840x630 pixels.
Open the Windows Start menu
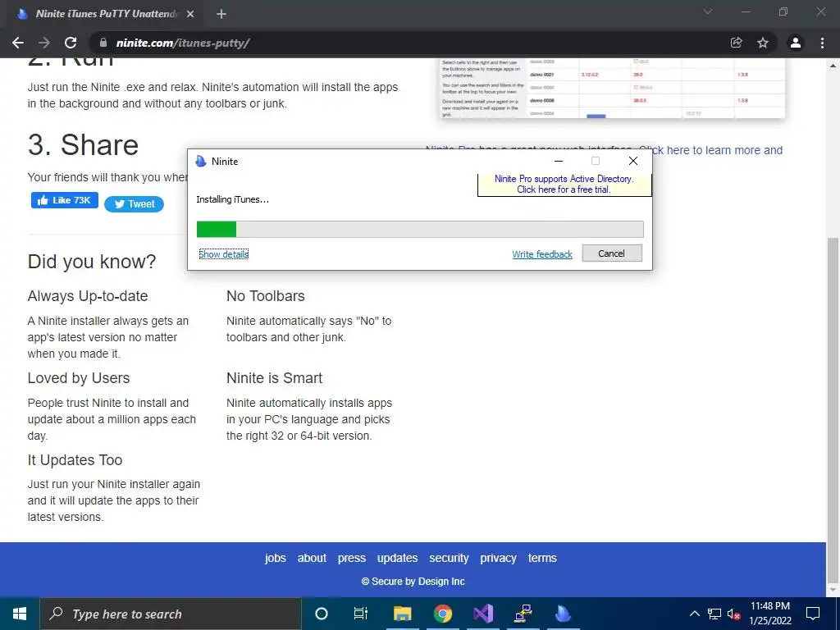point(20,614)
